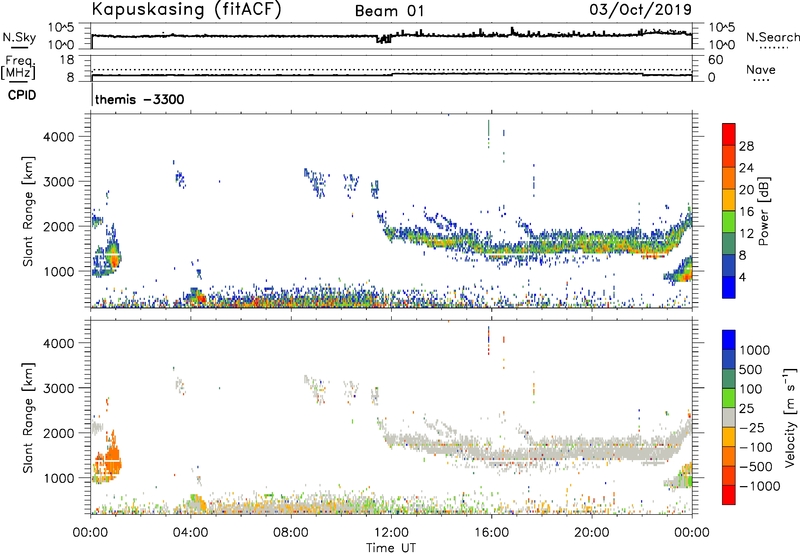
Task: Click the '4000' tick in the power panel
Action: [x=59, y=137]
